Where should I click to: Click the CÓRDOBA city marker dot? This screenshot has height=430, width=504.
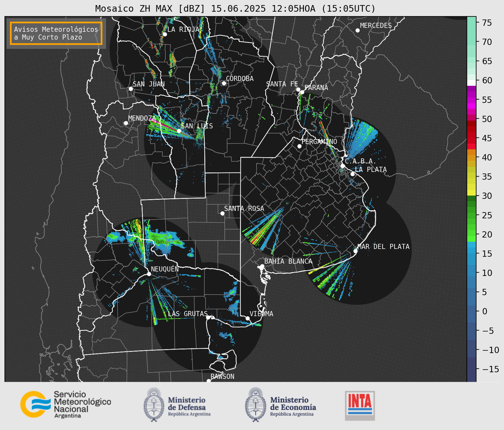[x=224, y=83]
